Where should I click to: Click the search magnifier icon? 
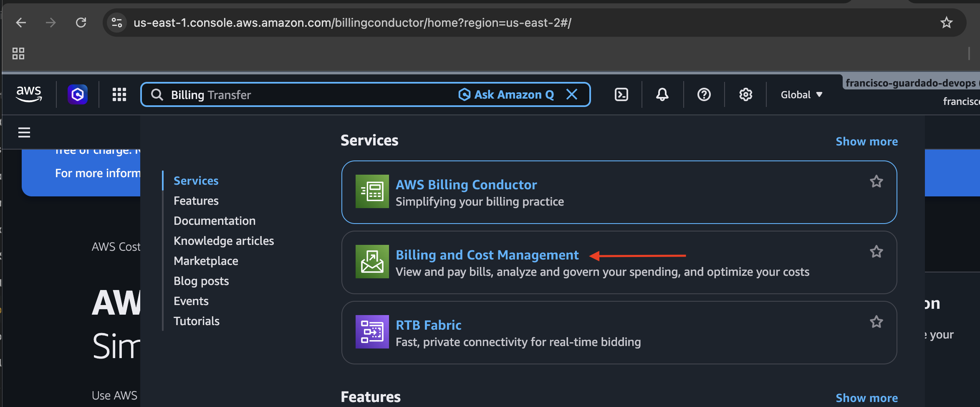[157, 95]
